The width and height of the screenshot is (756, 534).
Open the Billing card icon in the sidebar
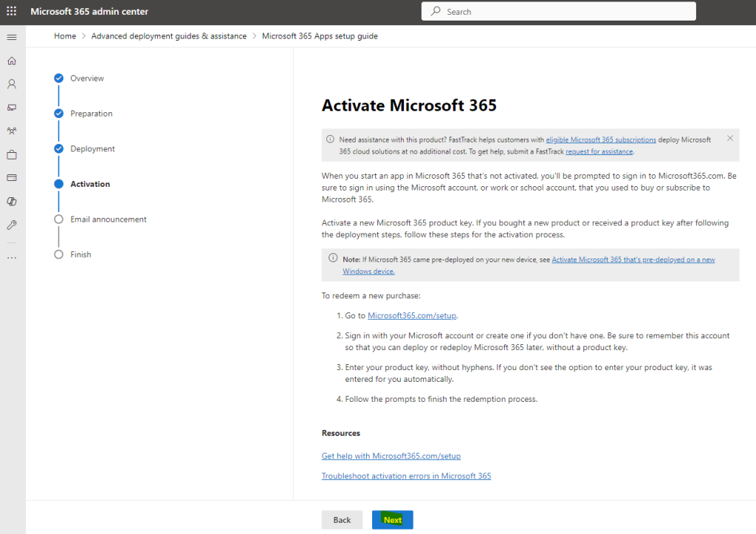(x=12, y=177)
